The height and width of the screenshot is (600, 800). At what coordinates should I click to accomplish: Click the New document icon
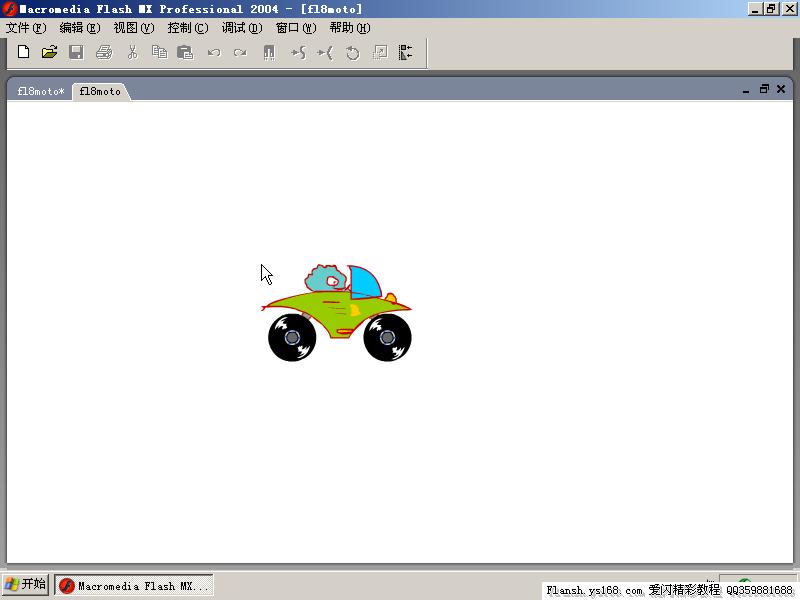tap(23, 52)
